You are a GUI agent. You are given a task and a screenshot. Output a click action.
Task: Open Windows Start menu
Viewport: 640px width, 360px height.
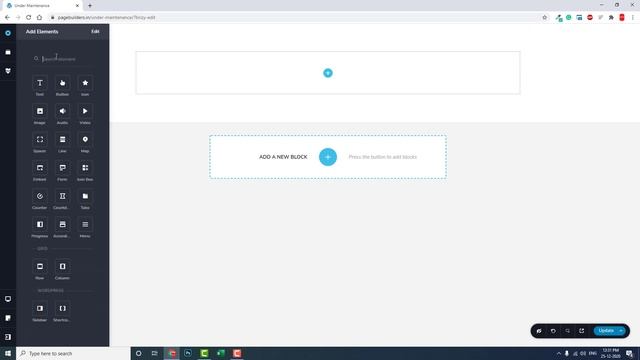point(8,353)
